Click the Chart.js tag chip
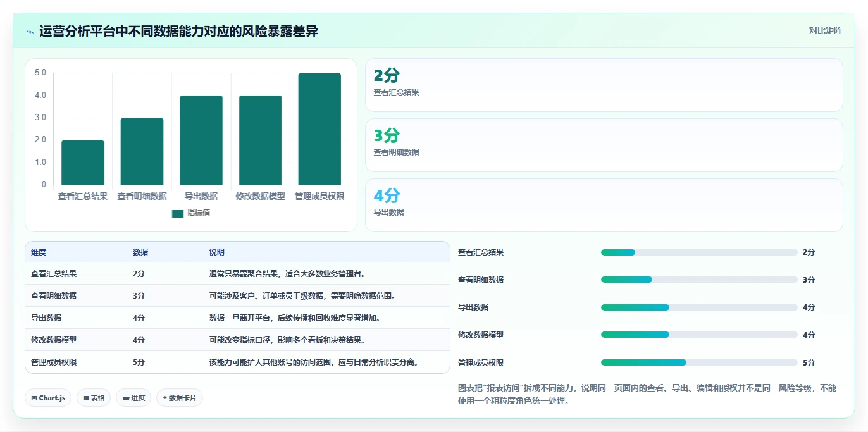 48,398
